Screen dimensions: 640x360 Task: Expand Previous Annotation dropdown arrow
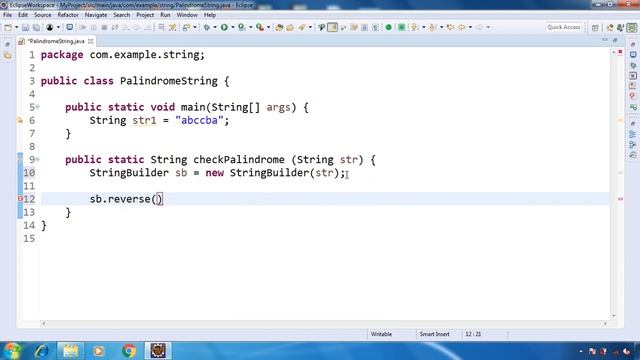pos(441,27)
